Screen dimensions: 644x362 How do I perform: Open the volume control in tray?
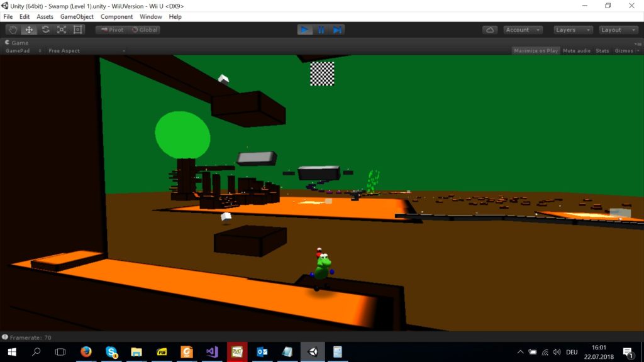point(557,352)
